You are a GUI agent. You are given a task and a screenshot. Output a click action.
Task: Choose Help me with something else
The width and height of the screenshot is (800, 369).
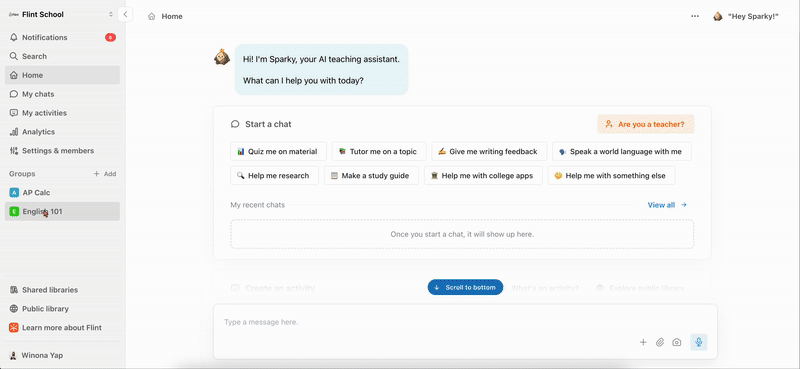pos(611,176)
